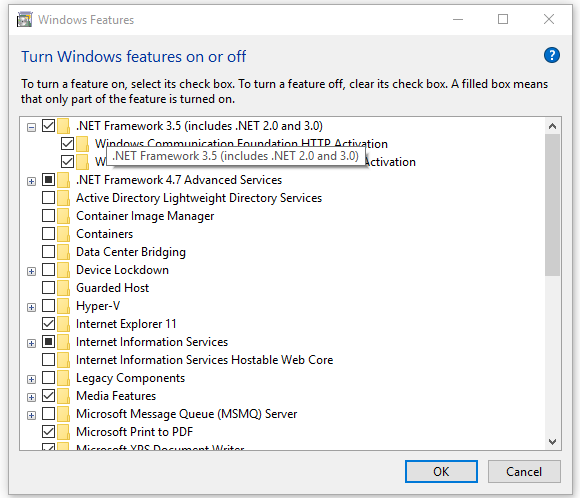Expand the Hyper-V node
The image size is (580, 498).
[x=31, y=307]
